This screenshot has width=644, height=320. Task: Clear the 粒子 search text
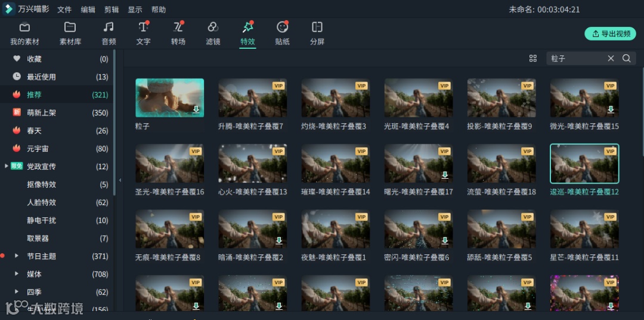pyautogui.click(x=611, y=58)
